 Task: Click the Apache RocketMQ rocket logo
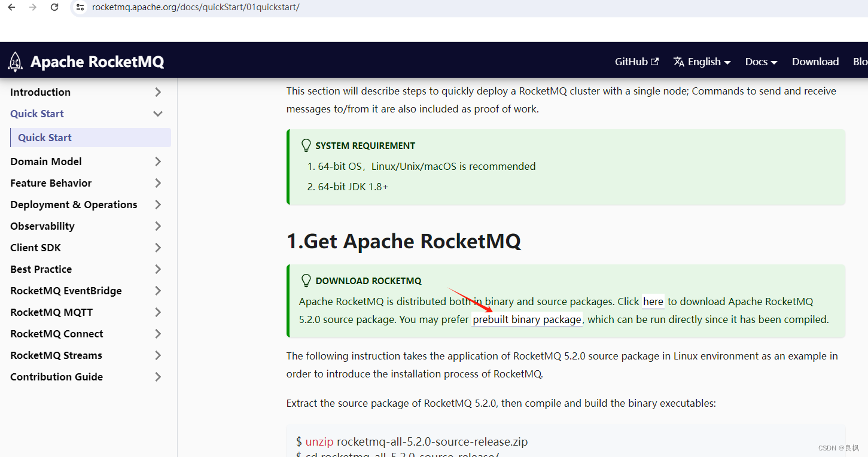click(x=15, y=61)
